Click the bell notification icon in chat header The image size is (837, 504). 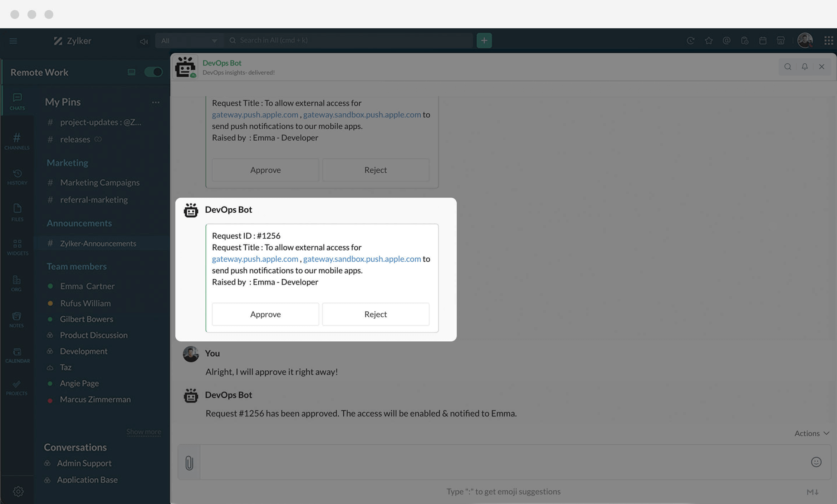click(804, 67)
